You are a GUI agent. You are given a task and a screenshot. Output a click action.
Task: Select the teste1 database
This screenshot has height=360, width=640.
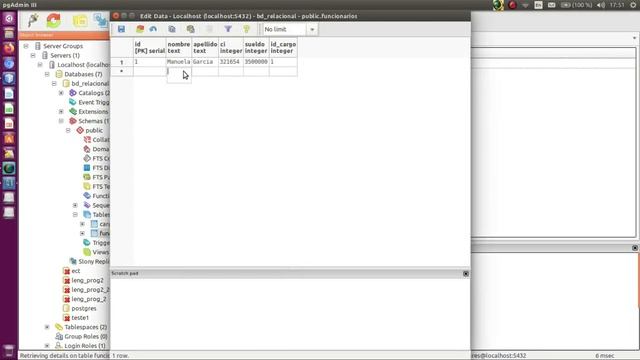(80, 318)
